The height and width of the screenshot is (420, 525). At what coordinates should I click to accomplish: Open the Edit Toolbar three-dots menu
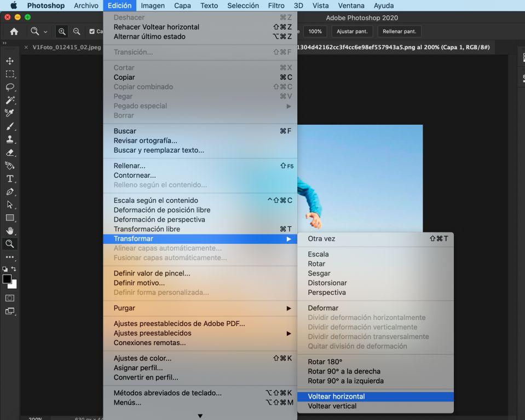[x=10, y=257]
